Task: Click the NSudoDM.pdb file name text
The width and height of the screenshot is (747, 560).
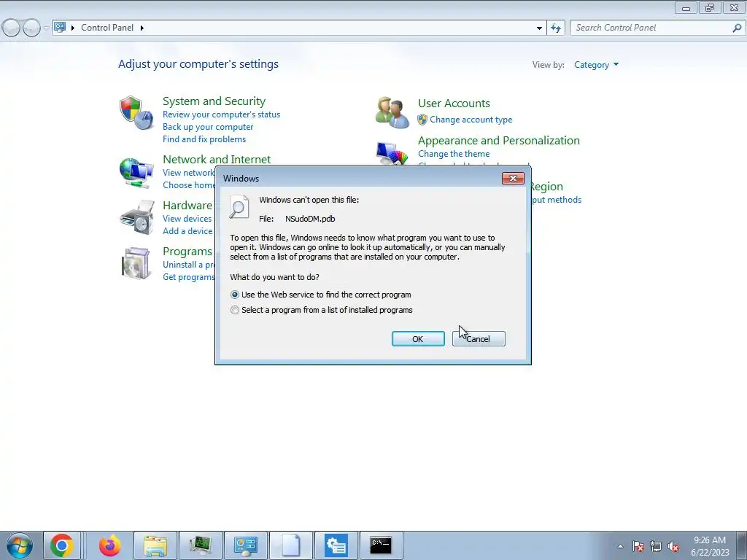Action: tap(310, 219)
